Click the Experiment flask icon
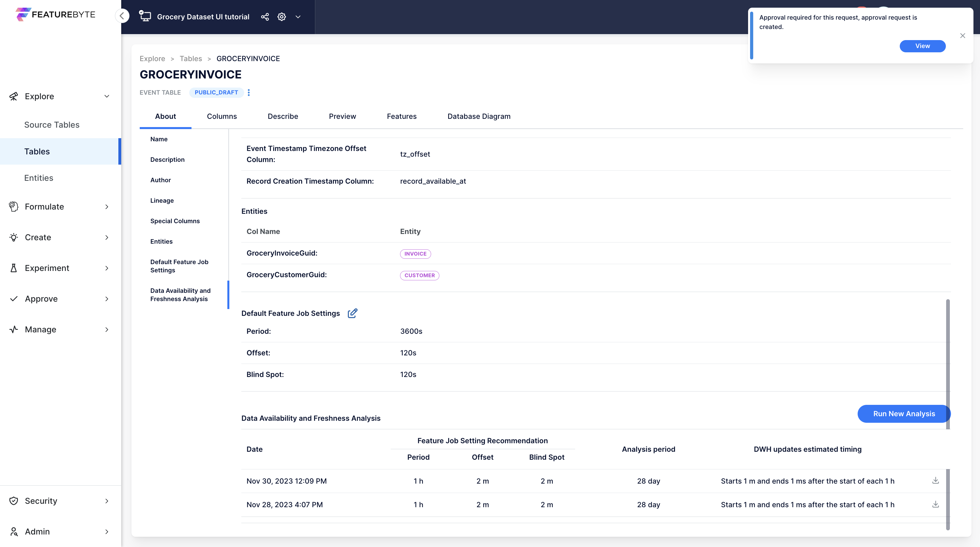 (14, 268)
